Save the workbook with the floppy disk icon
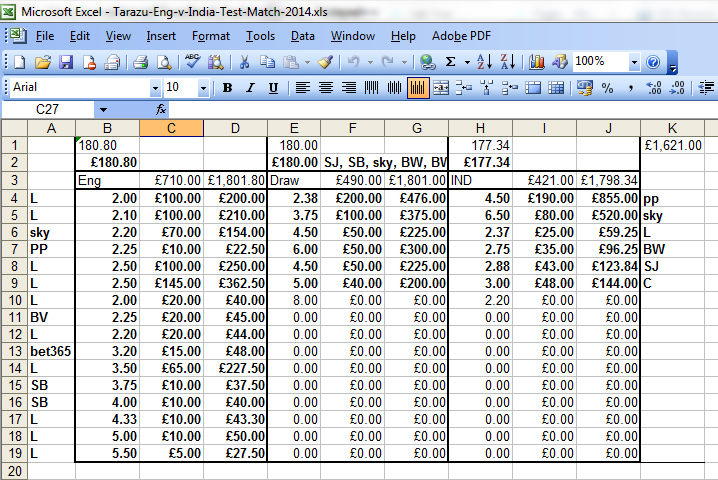Image resolution: width=718 pixels, height=480 pixels. (66, 62)
